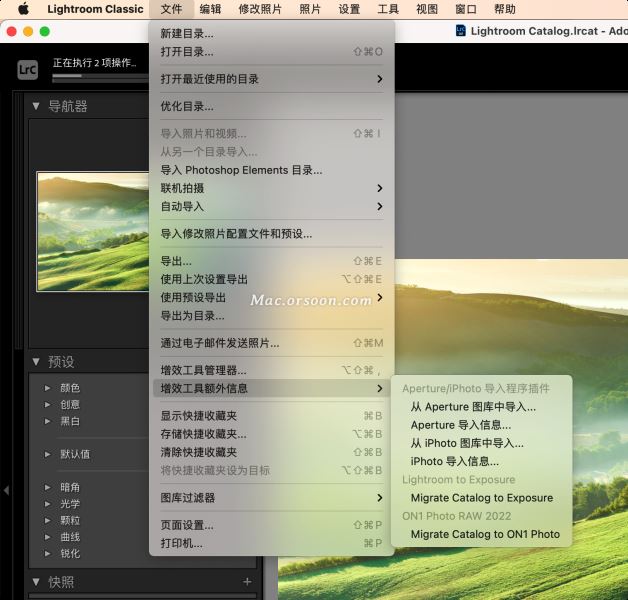Open 打开最近使用的目录 submenu
Screen dimensions: 628x600
(x=272, y=79)
